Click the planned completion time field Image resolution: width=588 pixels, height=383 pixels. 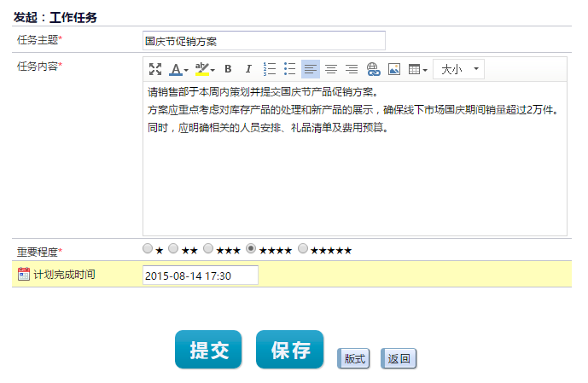pyautogui.click(x=201, y=276)
